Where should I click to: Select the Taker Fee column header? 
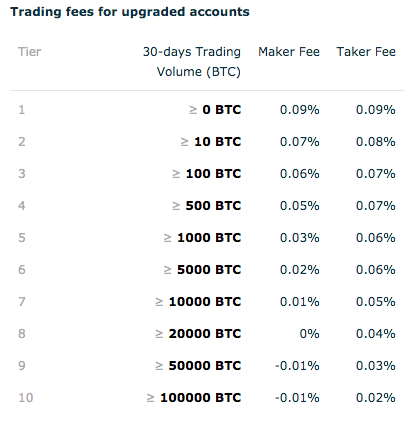pyautogui.click(x=366, y=52)
